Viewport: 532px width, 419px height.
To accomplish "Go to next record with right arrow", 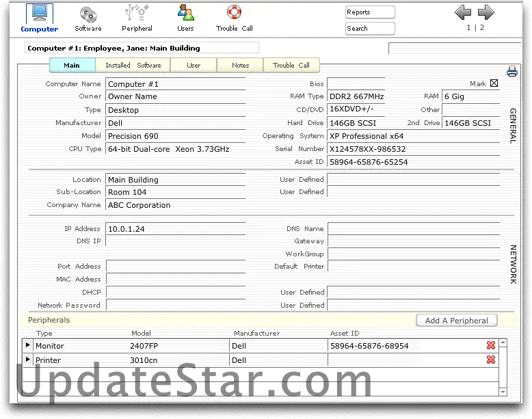I will [486, 12].
